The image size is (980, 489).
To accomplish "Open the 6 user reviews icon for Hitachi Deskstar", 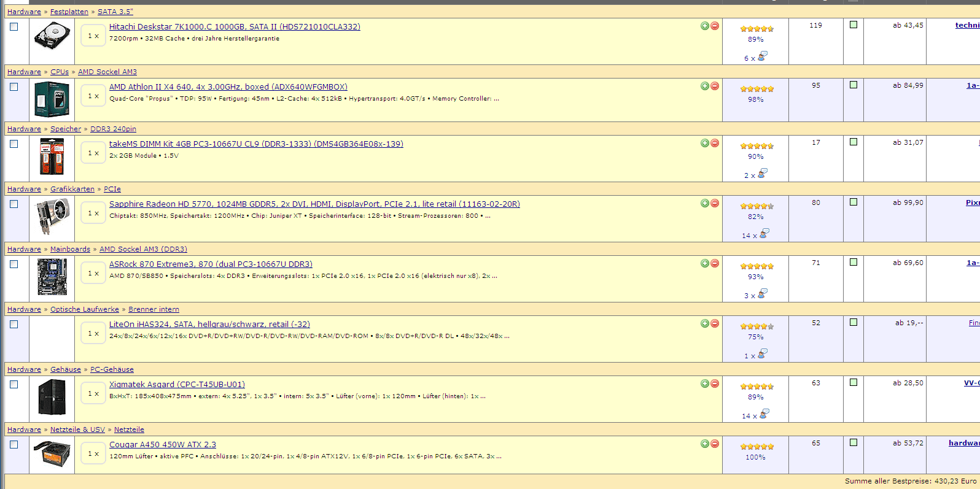I will tap(763, 56).
